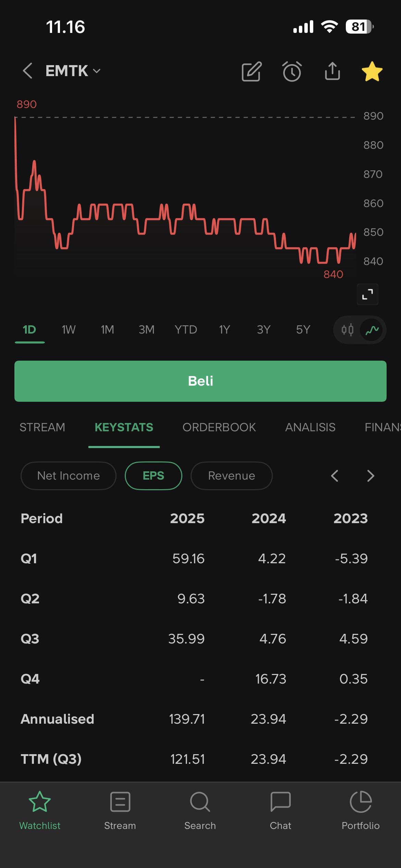This screenshot has height=868, width=401.
Task: Switch to the ORDERBOOK tab
Action: pyautogui.click(x=219, y=427)
